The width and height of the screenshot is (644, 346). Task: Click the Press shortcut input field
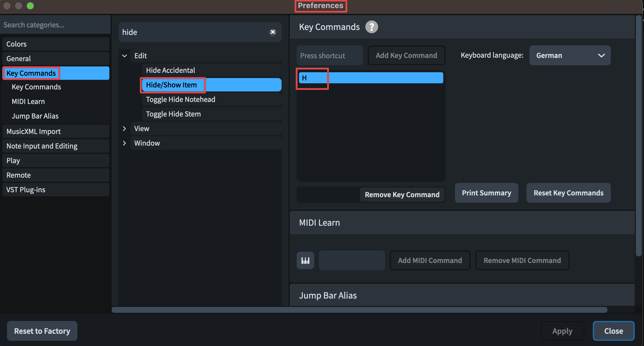click(329, 55)
